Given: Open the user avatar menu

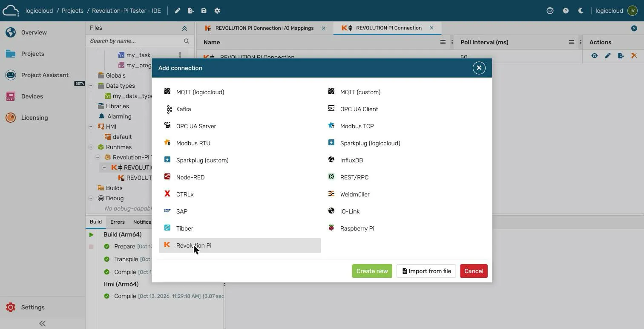Looking at the screenshot, I should pyautogui.click(x=632, y=11).
